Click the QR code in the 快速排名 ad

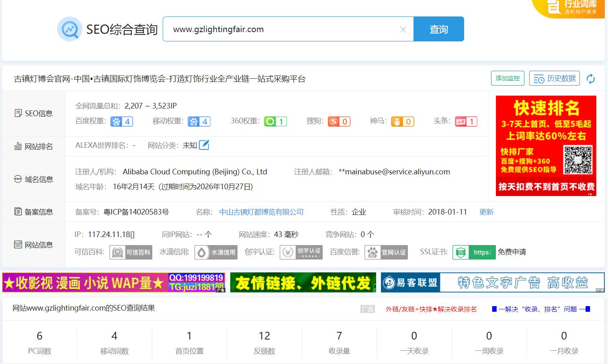point(578,160)
